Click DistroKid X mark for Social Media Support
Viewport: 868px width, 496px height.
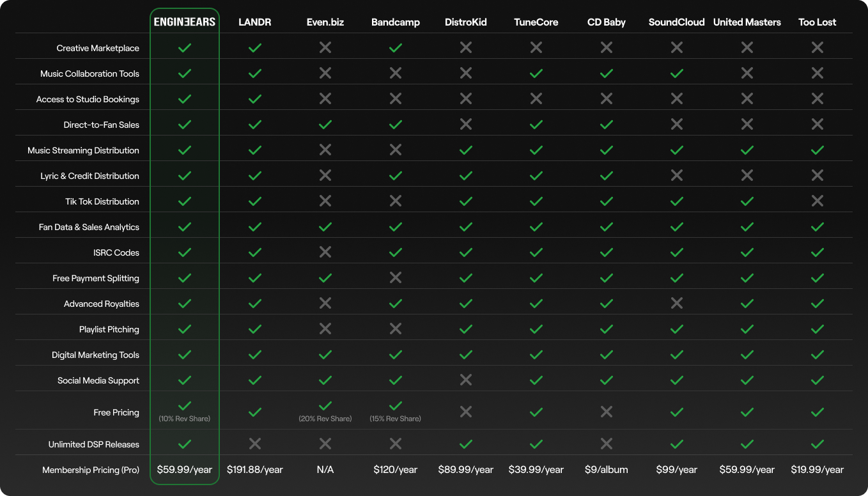tap(466, 380)
